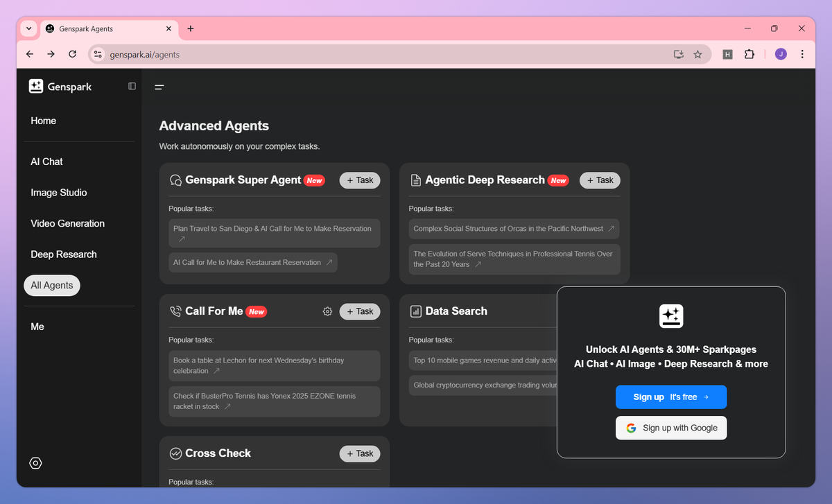Viewport: 832px width, 504px height.
Task: Click the Genspark logo in signup popup
Action: click(671, 316)
